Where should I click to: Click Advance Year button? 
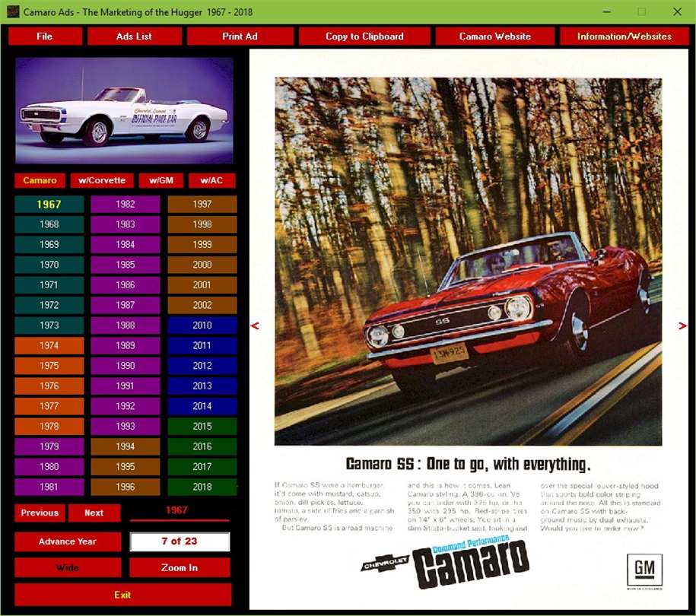68,542
